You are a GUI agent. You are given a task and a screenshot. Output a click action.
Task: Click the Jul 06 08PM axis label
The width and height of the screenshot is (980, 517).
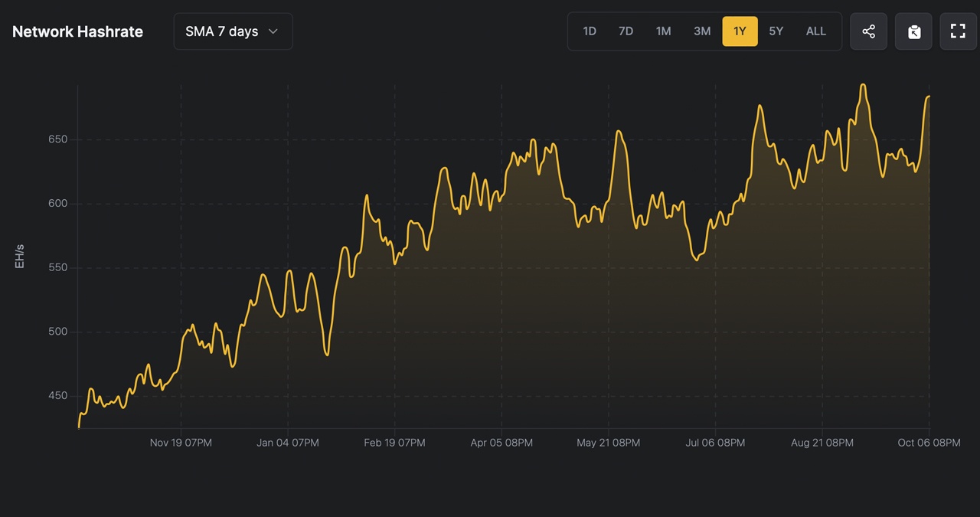click(x=715, y=443)
